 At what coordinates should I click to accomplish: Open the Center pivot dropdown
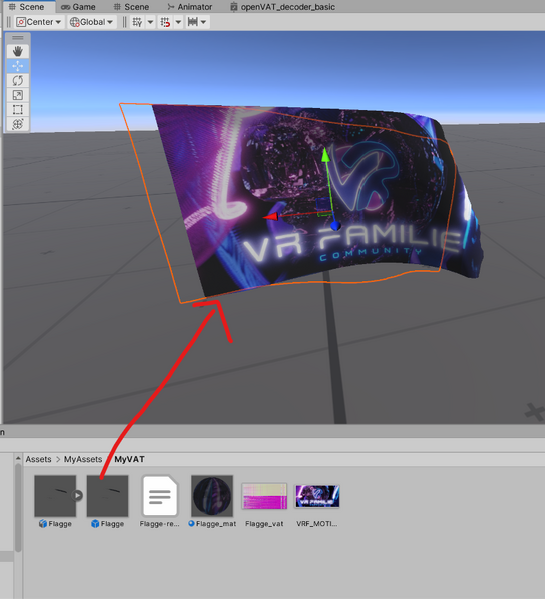pyautogui.click(x=39, y=22)
